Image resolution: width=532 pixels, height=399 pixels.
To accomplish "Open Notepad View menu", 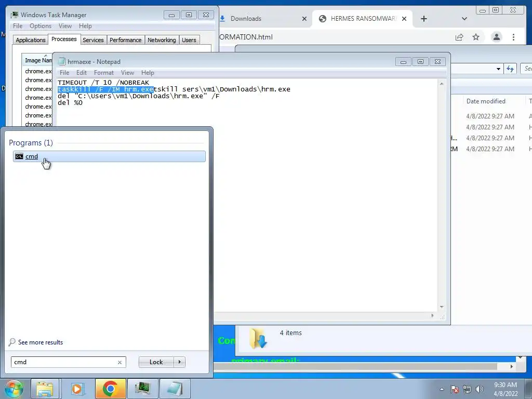I will [x=128, y=73].
